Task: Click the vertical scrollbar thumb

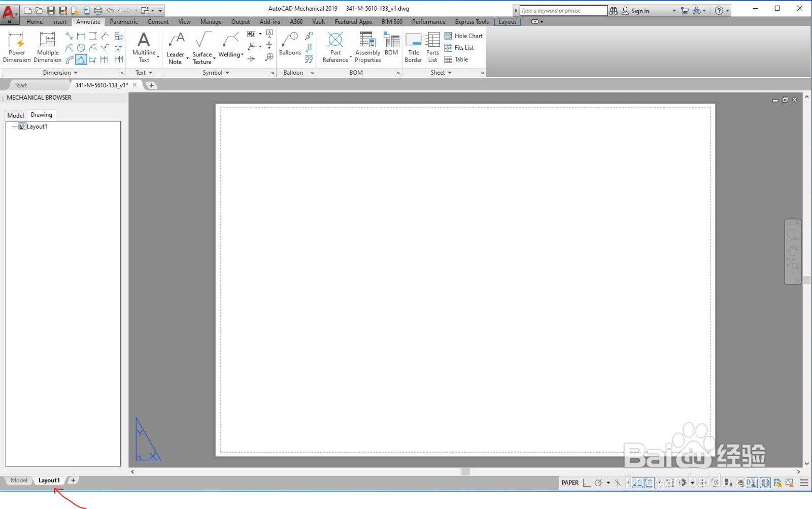Action: coord(806,280)
